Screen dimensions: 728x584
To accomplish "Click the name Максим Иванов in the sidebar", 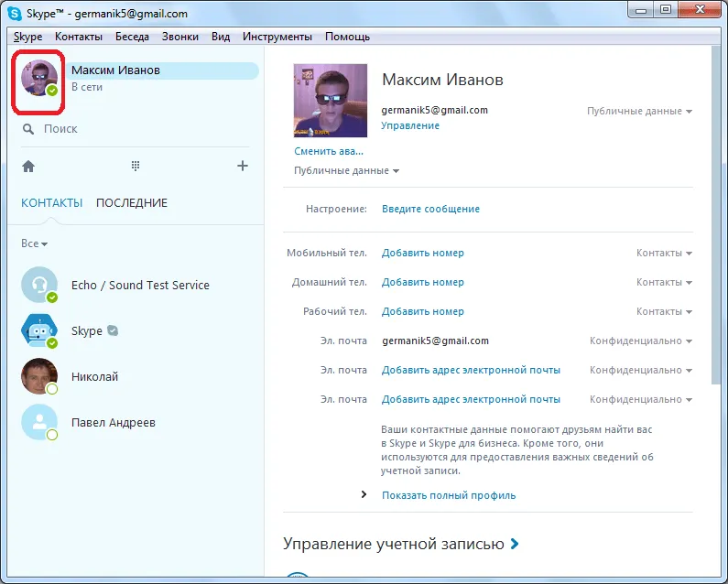I will 115,70.
